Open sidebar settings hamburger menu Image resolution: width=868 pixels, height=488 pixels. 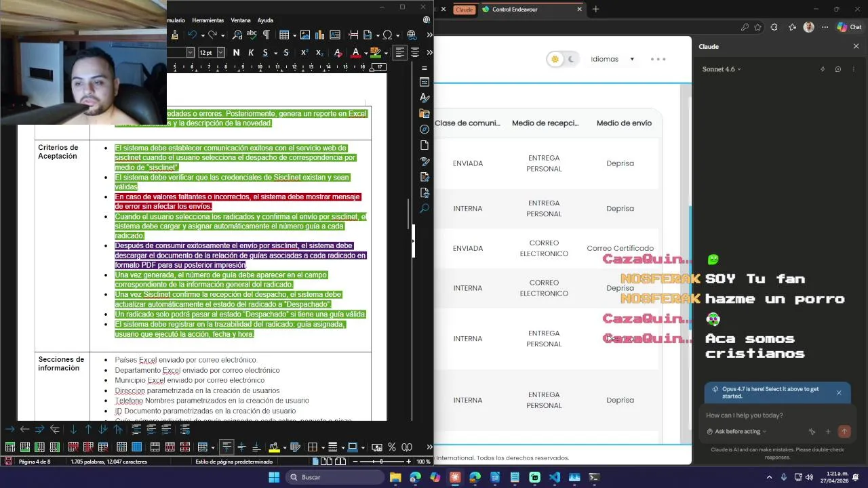tap(425, 68)
